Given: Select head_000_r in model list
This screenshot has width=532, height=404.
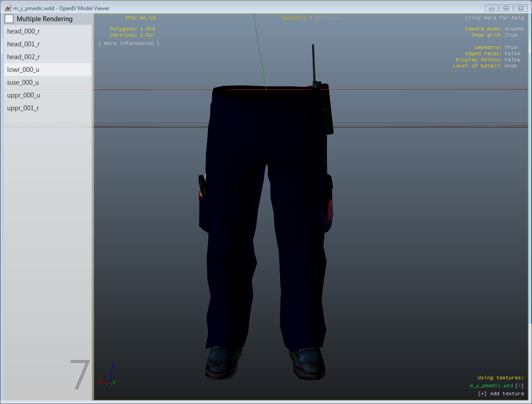Looking at the screenshot, I should (x=23, y=31).
